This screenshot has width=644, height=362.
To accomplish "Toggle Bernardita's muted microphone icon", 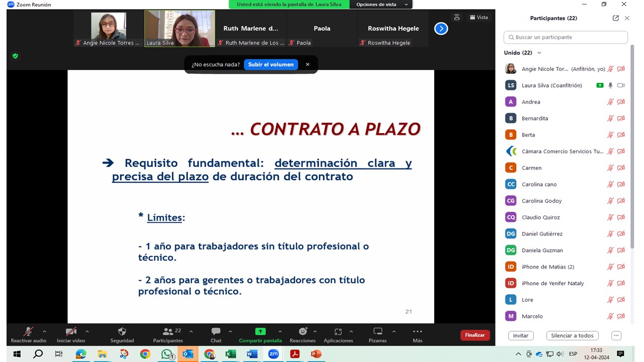I will tap(610, 119).
